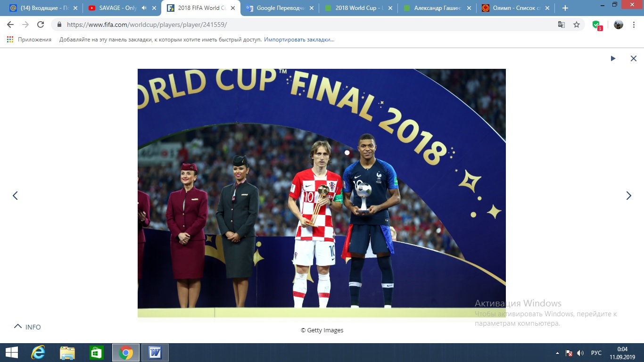Close the SAVAGE YouTube tab

pyautogui.click(x=154, y=8)
